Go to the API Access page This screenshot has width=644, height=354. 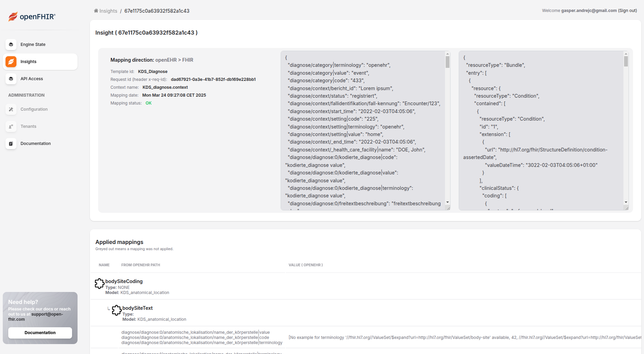point(32,79)
